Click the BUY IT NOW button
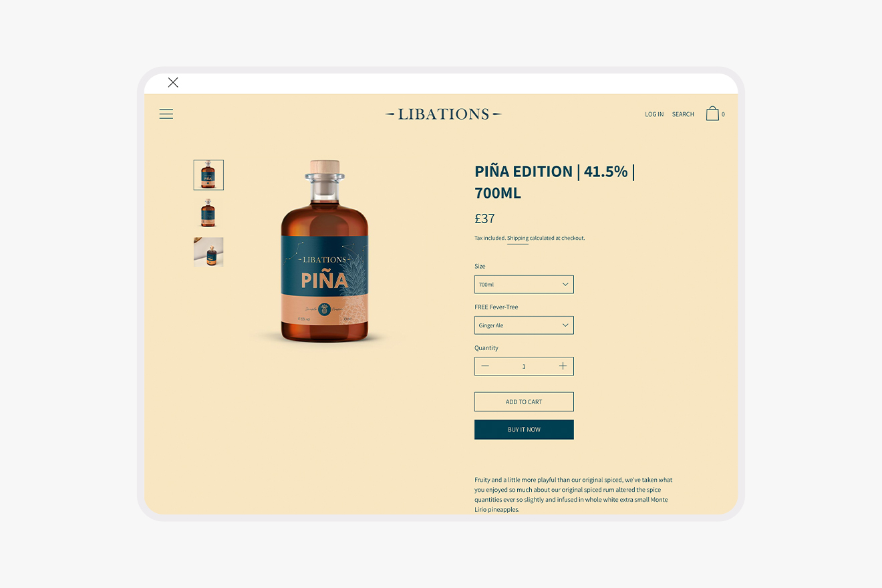 click(x=524, y=430)
